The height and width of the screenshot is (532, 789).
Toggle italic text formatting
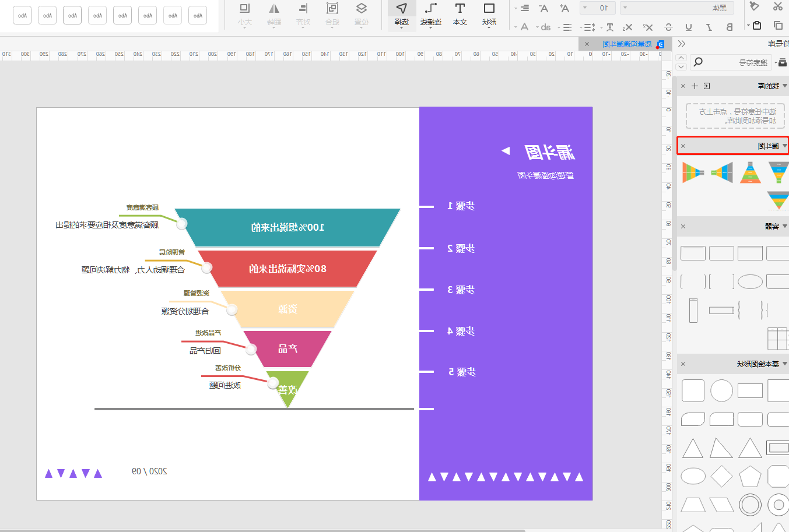point(709,27)
